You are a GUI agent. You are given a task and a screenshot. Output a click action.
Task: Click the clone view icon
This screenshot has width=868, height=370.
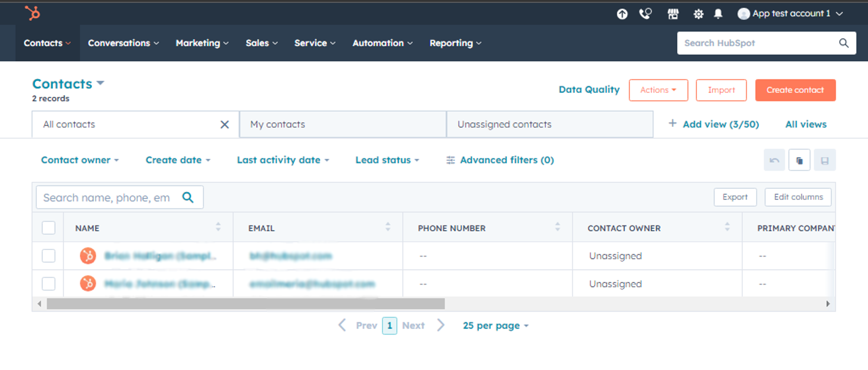click(x=799, y=160)
